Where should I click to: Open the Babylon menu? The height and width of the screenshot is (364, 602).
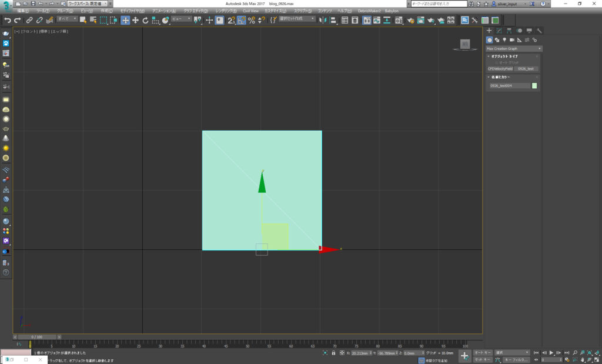pos(392,11)
